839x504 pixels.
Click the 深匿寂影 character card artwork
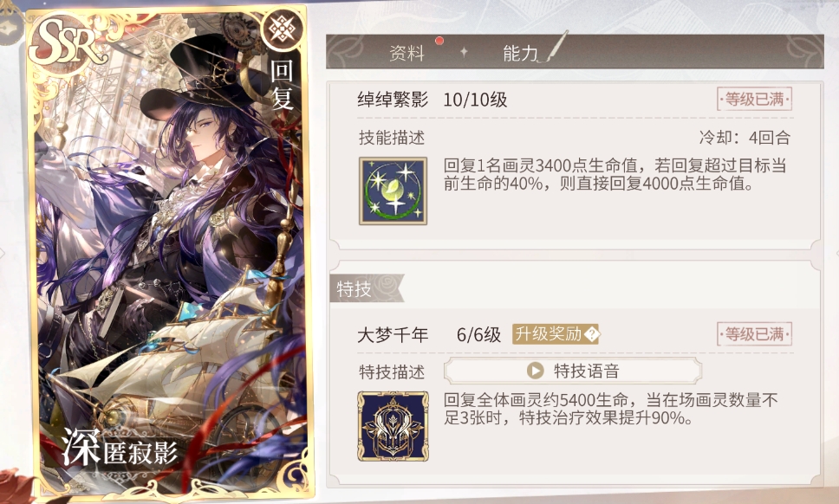click(x=170, y=251)
